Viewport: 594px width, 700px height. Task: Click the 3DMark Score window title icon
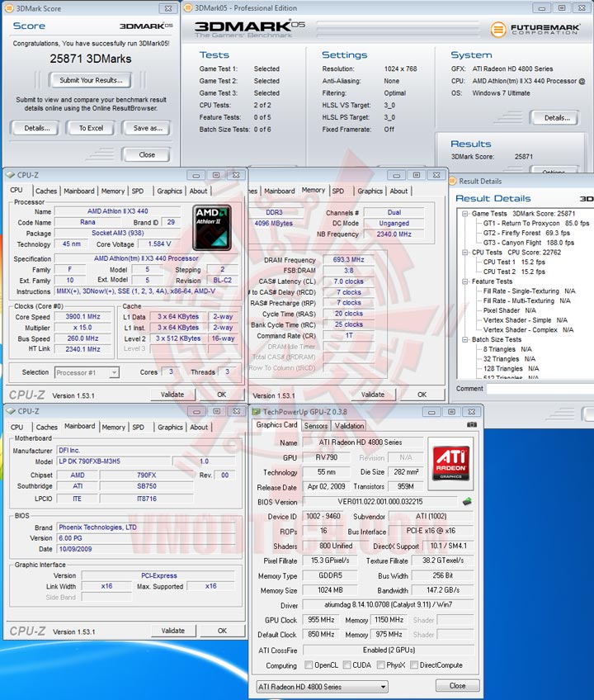click(10, 8)
